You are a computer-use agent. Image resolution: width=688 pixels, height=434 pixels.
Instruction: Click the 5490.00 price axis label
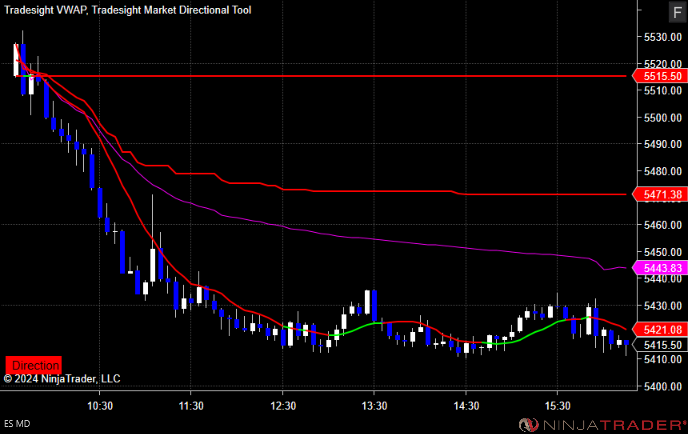[x=663, y=144]
